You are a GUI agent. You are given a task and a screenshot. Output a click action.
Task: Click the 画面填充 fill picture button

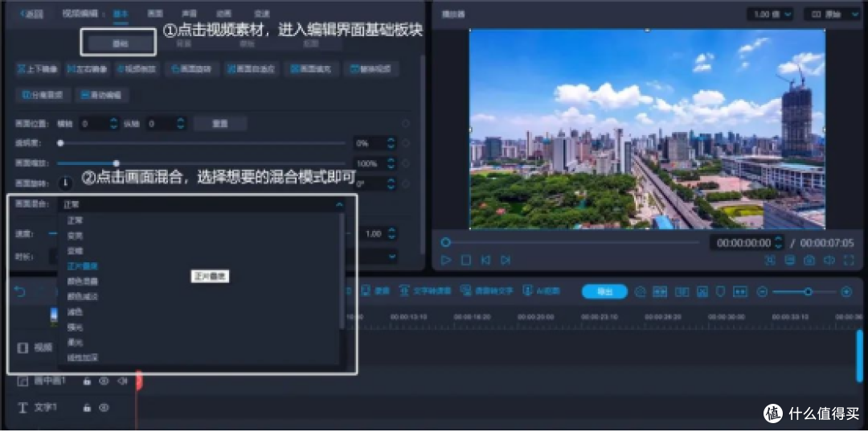(x=311, y=69)
